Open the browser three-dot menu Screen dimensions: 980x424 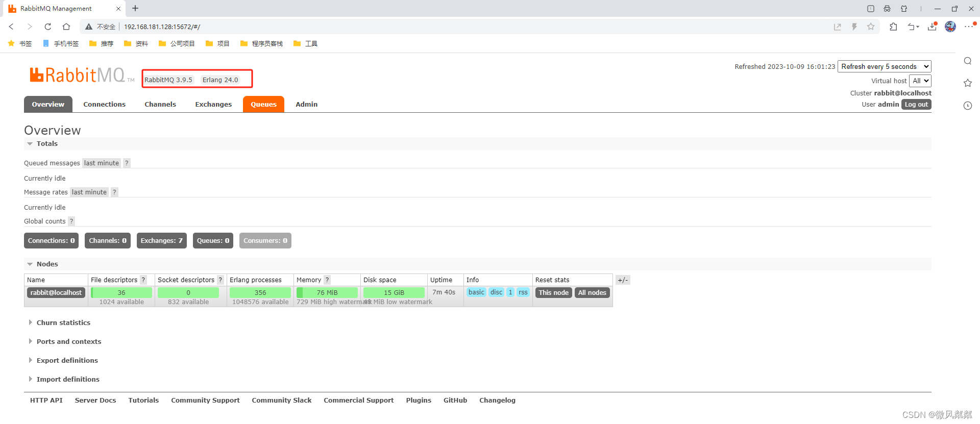click(969, 27)
